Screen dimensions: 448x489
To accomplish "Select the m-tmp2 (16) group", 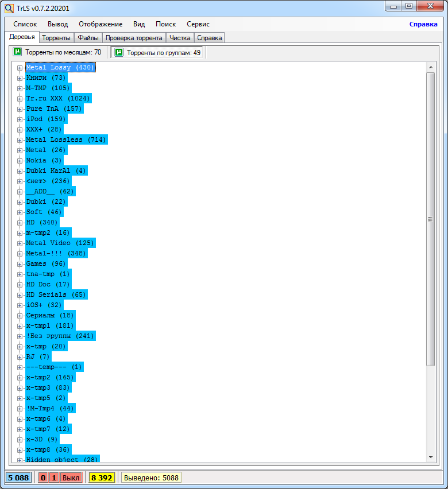I will click(x=48, y=232).
